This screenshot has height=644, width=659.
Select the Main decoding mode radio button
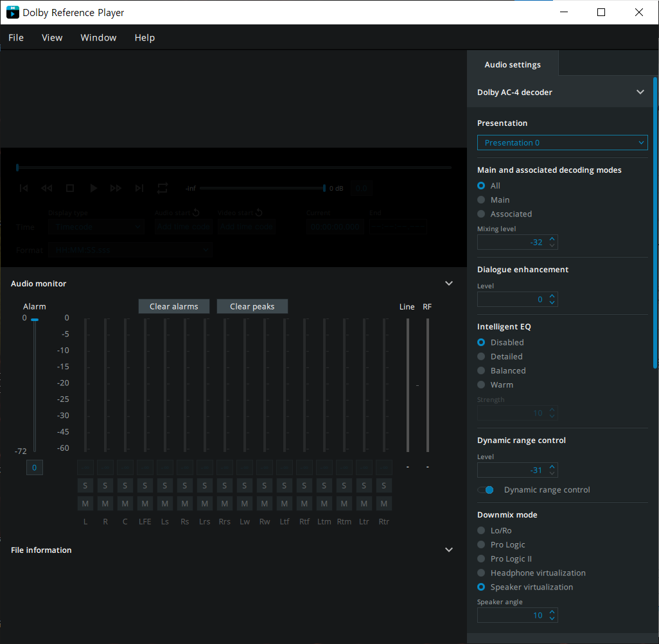[481, 200]
